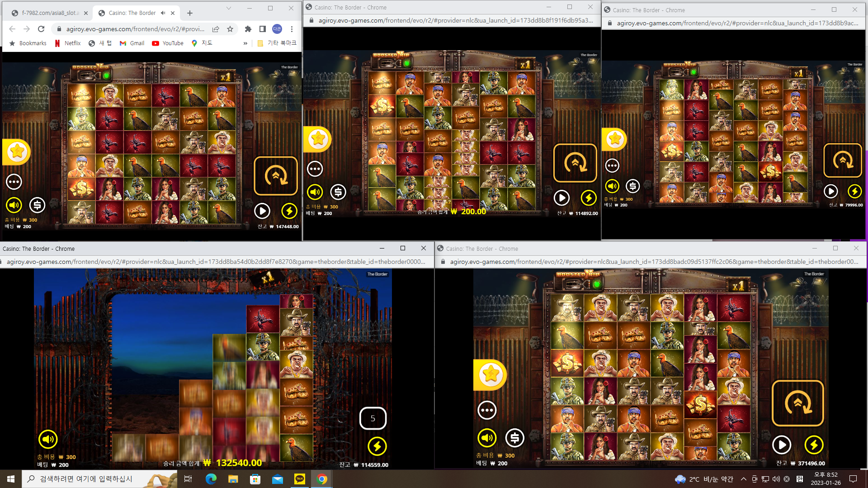
Task: Open File Explorer from the taskbar
Action: [x=233, y=479]
